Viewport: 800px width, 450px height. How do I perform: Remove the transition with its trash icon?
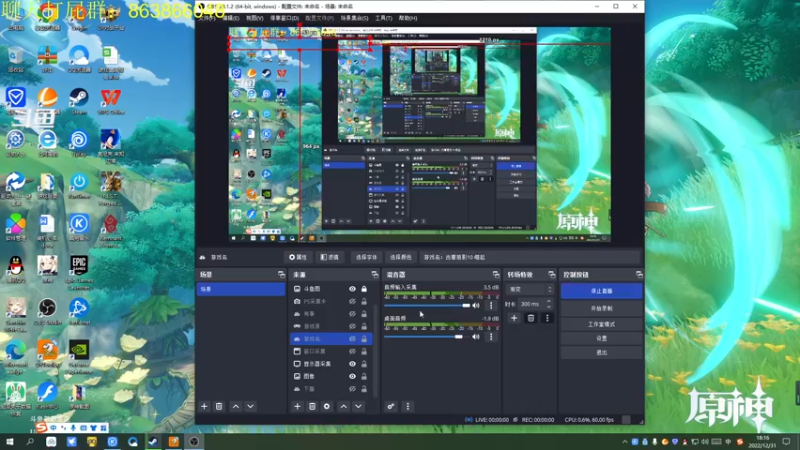pyautogui.click(x=531, y=318)
